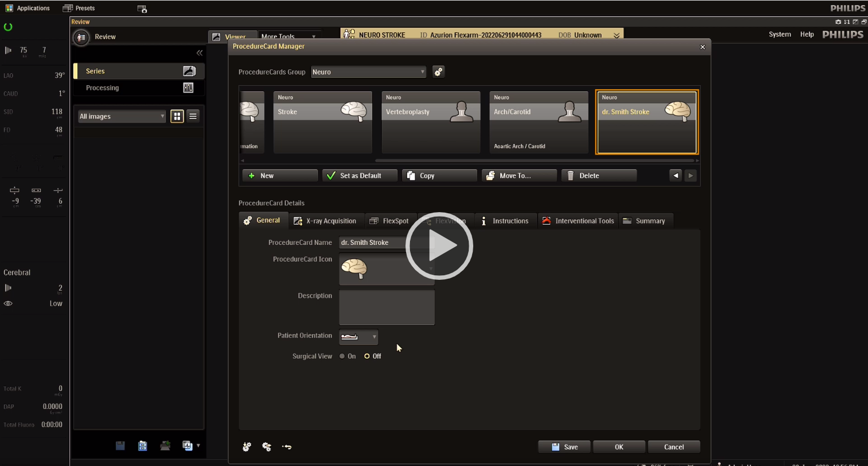Click the archive icon in Review panel
Image resolution: width=868 pixels, height=466 pixels.
[x=142, y=446]
